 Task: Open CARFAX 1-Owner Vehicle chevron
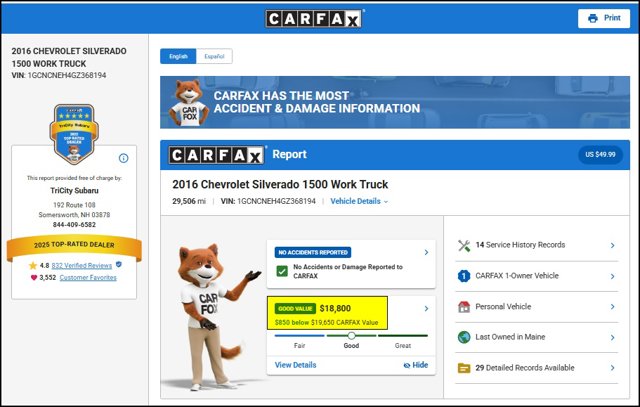click(613, 276)
